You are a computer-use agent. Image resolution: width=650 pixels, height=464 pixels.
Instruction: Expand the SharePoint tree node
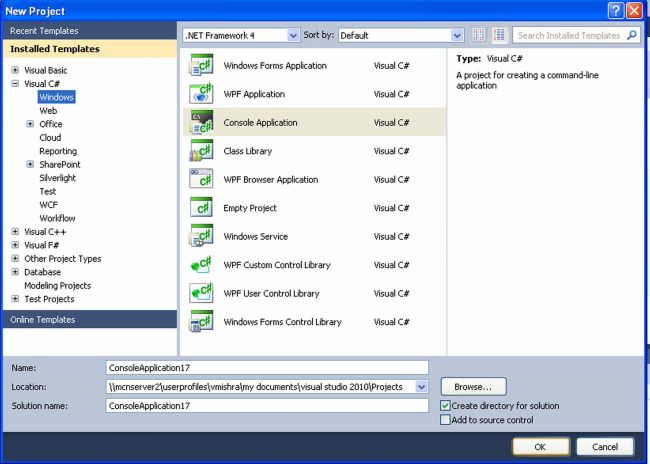30,164
